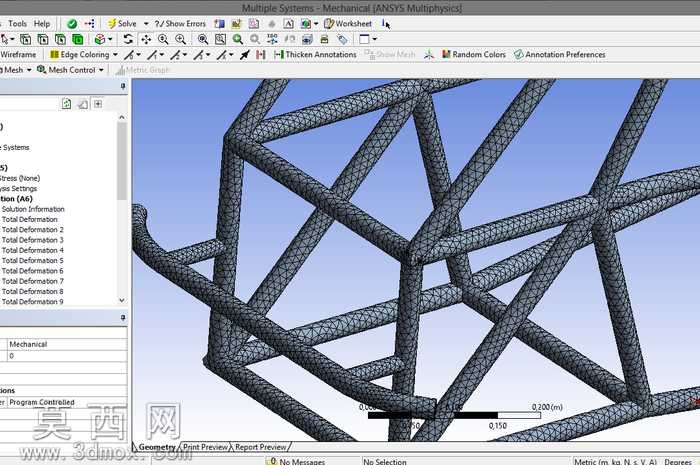
Task: Select the Face selection filter
Action: (x=60, y=39)
